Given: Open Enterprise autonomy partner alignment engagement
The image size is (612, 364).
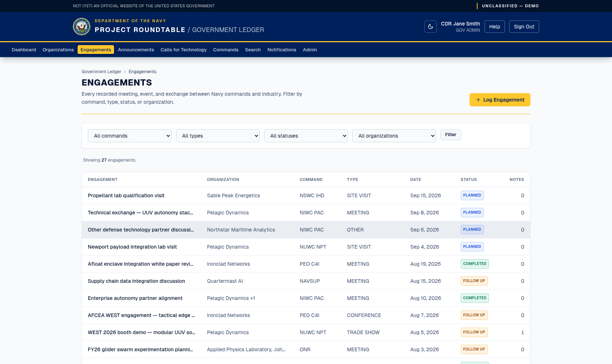Looking at the screenshot, I should point(135,298).
